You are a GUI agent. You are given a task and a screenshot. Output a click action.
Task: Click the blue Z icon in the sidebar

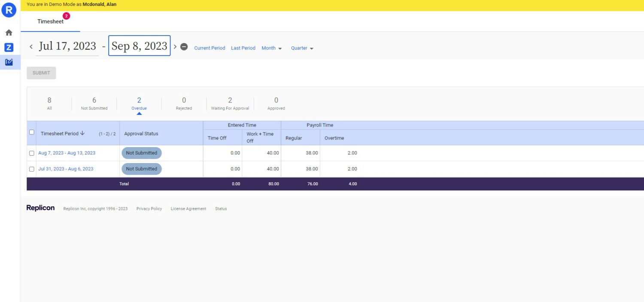coord(9,47)
